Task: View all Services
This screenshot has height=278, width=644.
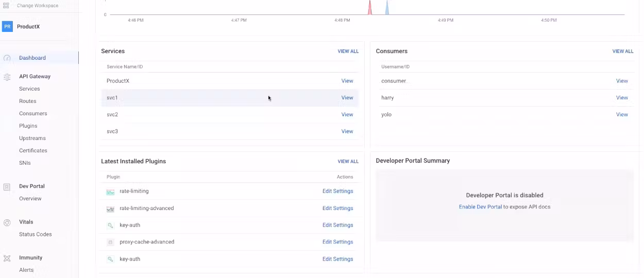Action: click(x=348, y=51)
